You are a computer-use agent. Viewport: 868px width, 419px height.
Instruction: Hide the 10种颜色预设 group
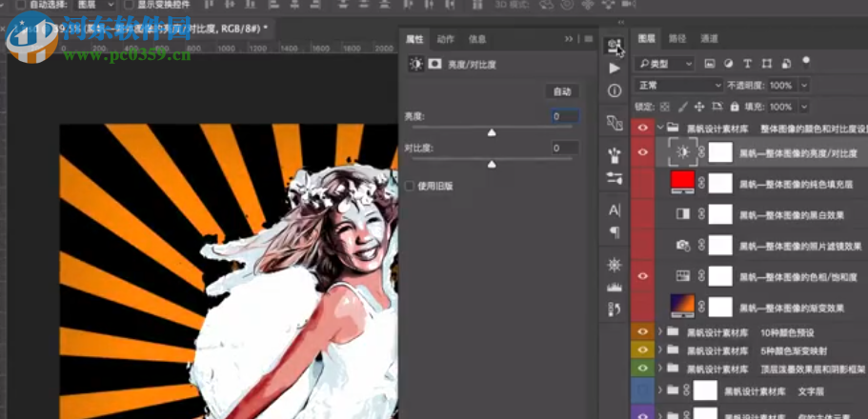(643, 332)
